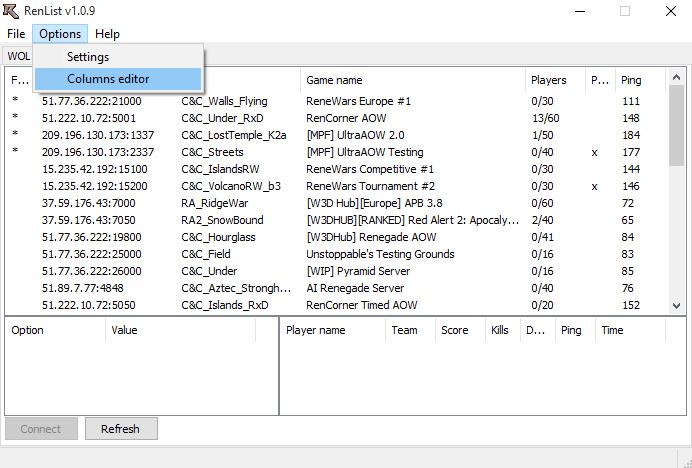Click password x for UltraAOW Testing
The image size is (692, 468).
pyautogui.click(x=594, y=153)
